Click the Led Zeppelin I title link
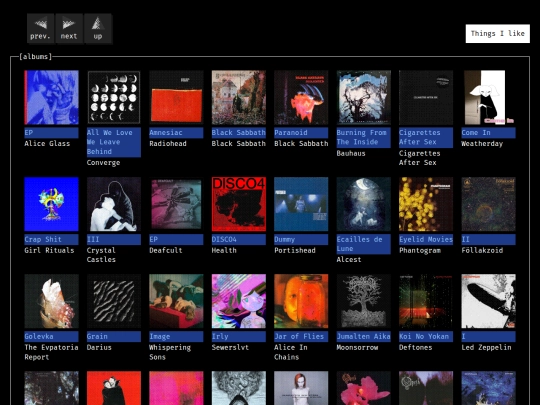 pyautogui.click(x=488, y=336)
